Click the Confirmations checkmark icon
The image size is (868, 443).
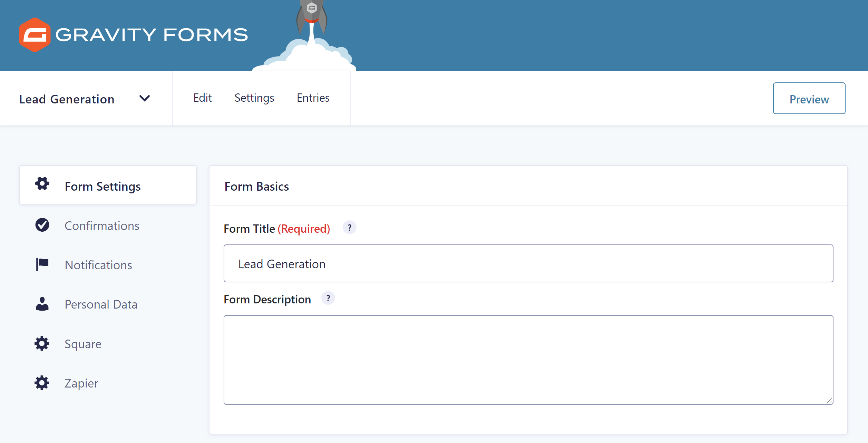point(42,225)
